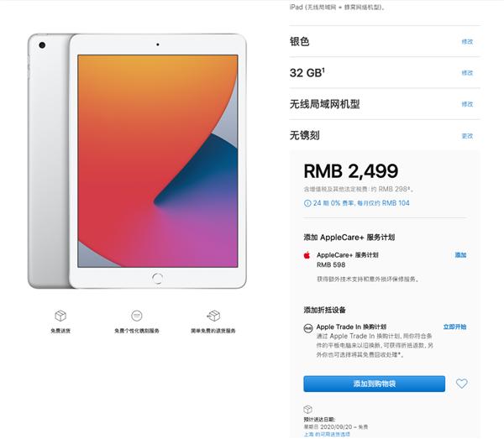Click the info icon beside 24 期 installment
Image resolution: width=504 pixels, height=439 pixels.
point(307,203)
